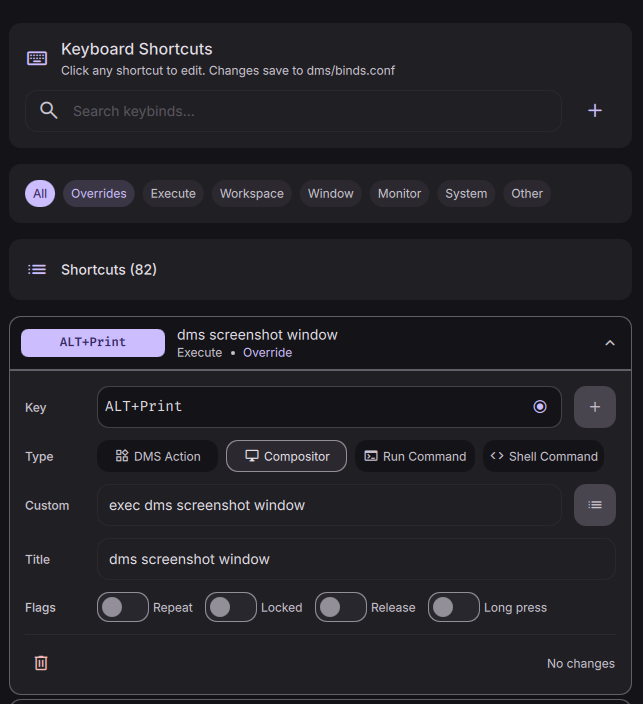Enable the Long press toggle

point(454,607)
